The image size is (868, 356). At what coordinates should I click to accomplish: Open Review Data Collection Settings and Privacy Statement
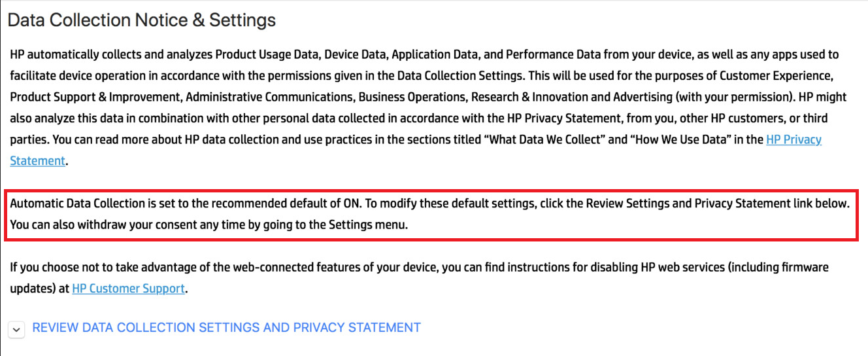pos(226,327)
